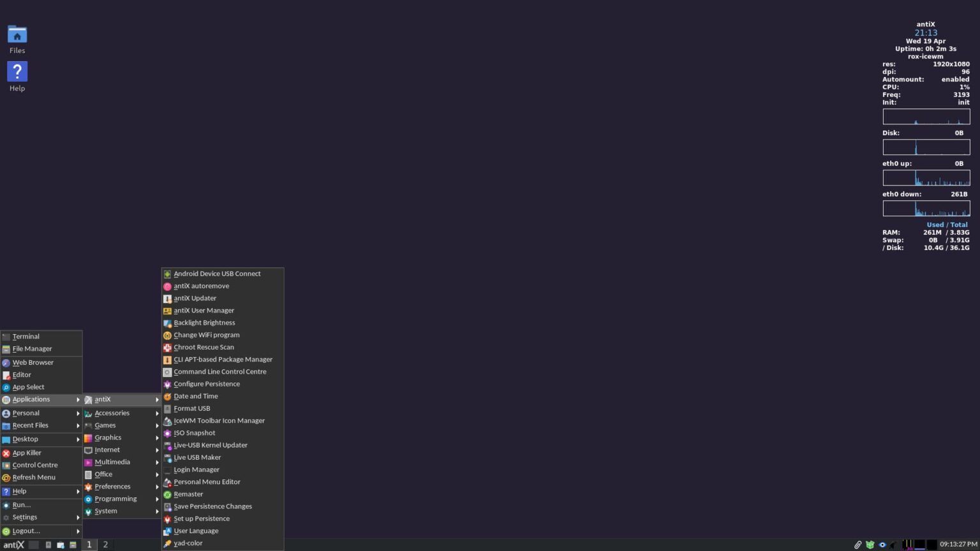980x551 pixels.
Task: Click the paperclip tray icon
Action: (857, 545)
